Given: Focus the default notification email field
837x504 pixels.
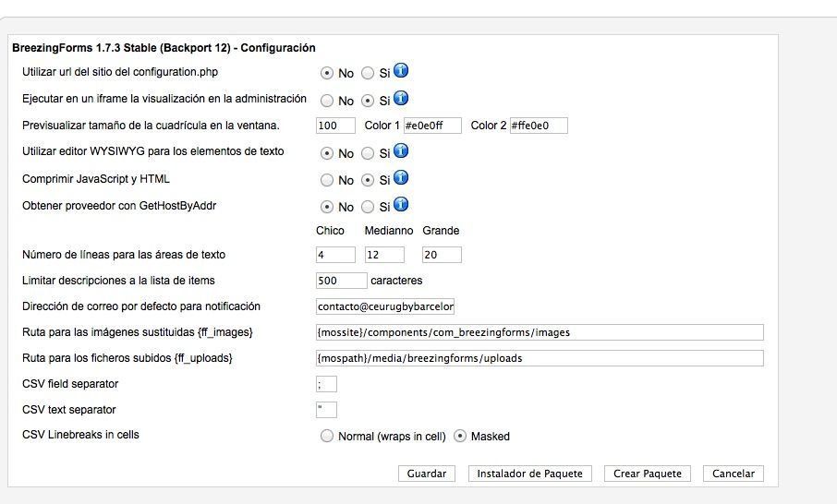Looking at the screenshot, I should coord(385,306).
